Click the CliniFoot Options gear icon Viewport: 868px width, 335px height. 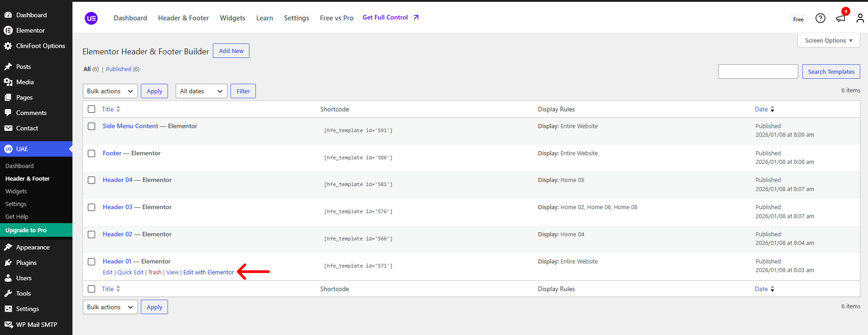[8, 46]
